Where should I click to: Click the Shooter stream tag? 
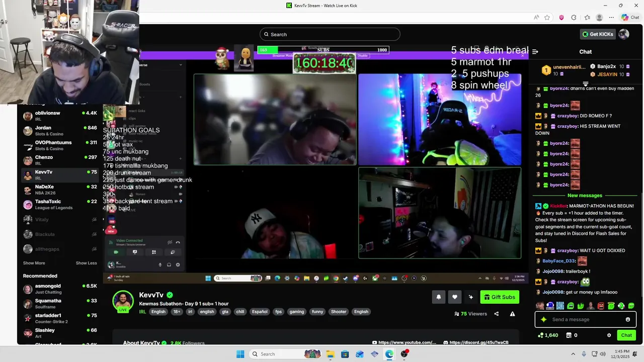pyautogui.click(x=339, y=312)
